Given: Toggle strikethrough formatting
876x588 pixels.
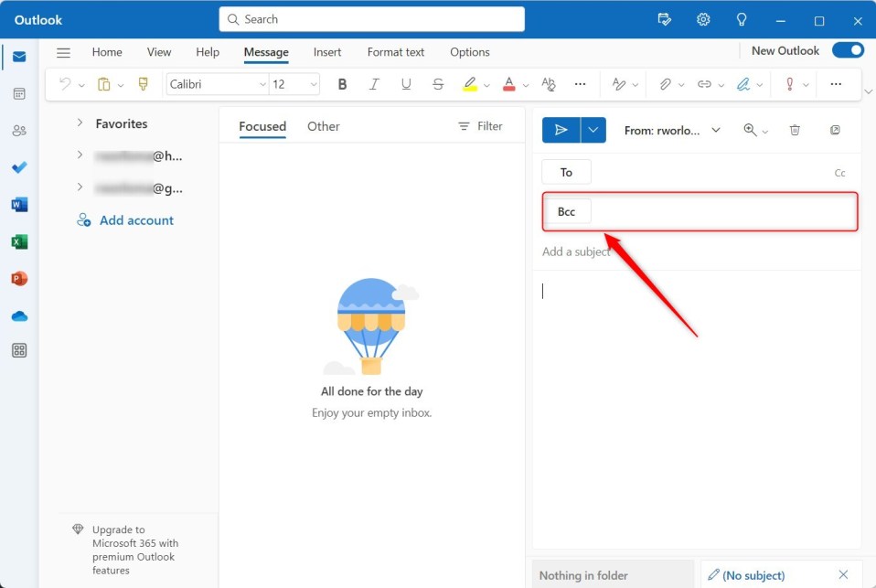Looking at the screenshot, I should coord(438,83).
